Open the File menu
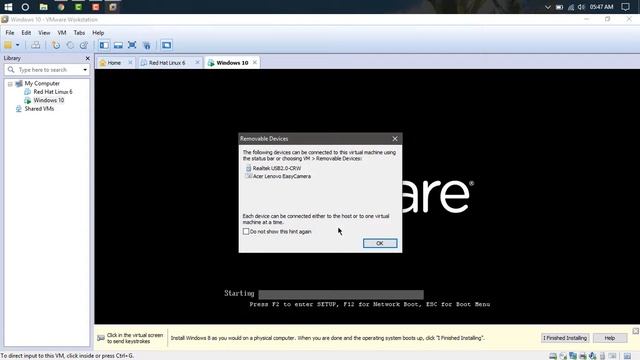Image resolution: width=640 pixels, height=360 pixels. tap(10, 33)
